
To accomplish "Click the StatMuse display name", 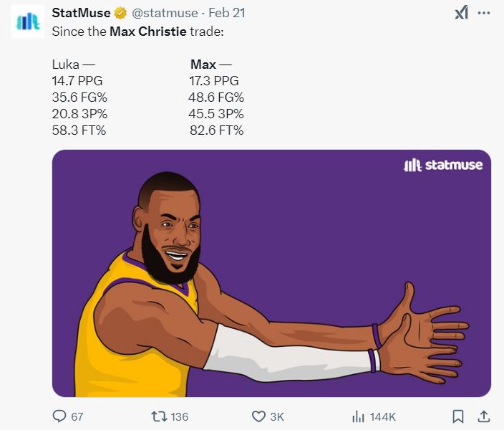I will (81, 13).
